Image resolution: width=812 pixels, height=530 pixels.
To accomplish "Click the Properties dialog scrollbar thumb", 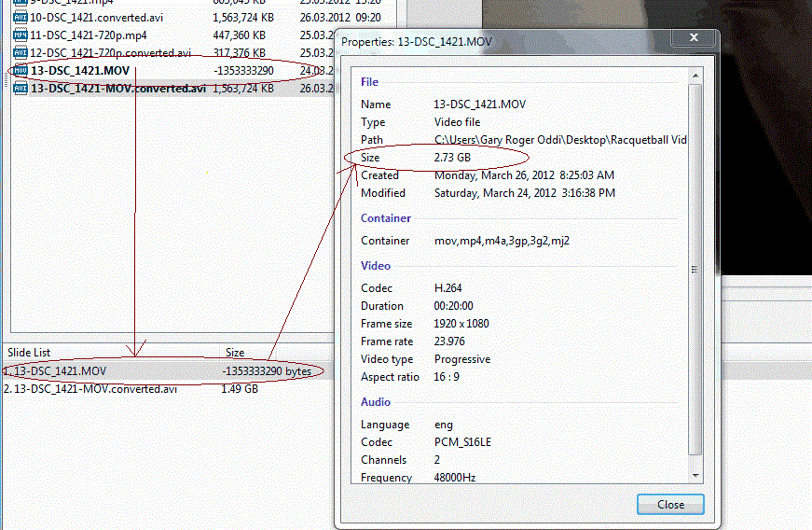I will pyautogui.click(x=695, y=270).
